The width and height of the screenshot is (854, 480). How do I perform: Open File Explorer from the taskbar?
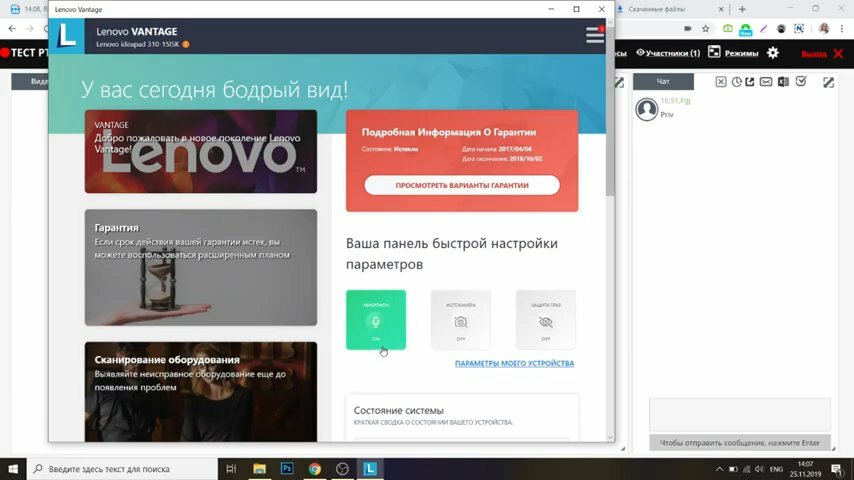pyautogui.click(x=259, y=469)
